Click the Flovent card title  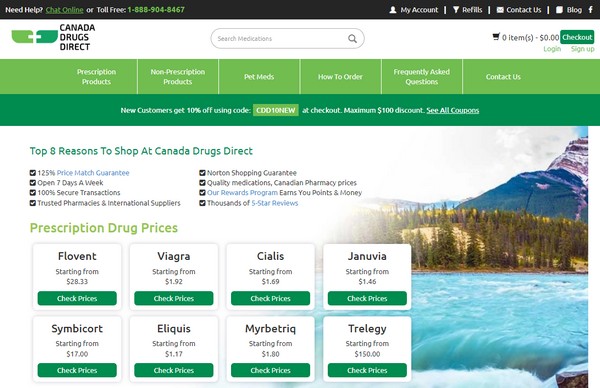pyautogui.click(x=77, y=256)
